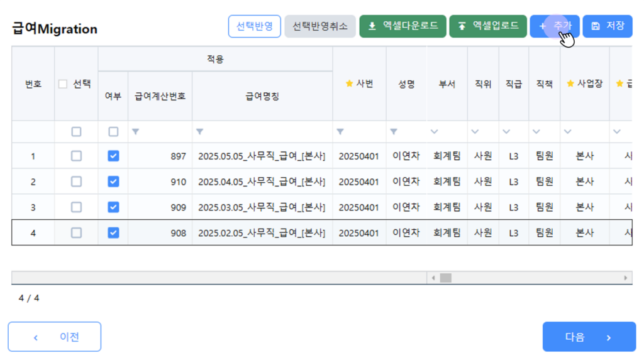Viewport: 644px width, 358px height.
Task: Toggle the select-all 선택 header checkbox
Action: coord(63,84)
